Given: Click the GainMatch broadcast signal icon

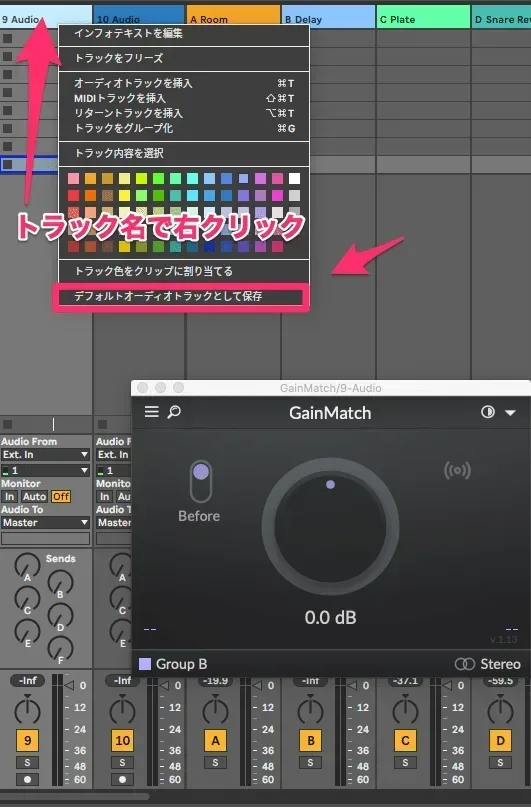Looking at the screenshot, I should [x=457, y=470].
